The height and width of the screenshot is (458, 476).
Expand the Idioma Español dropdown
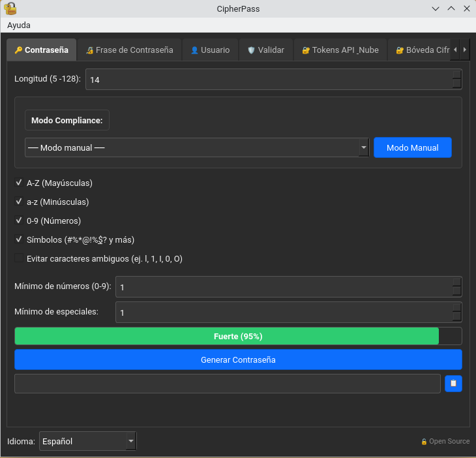(x=88, y=441)
